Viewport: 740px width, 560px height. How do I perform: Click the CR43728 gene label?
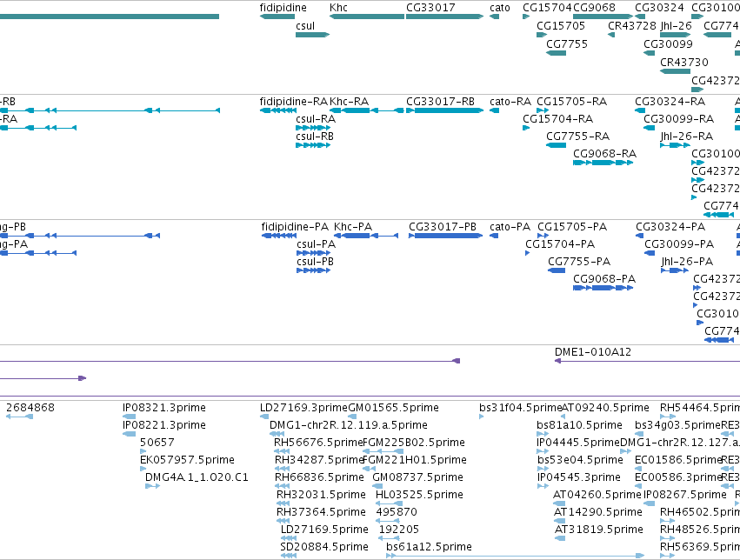[632, 25]
